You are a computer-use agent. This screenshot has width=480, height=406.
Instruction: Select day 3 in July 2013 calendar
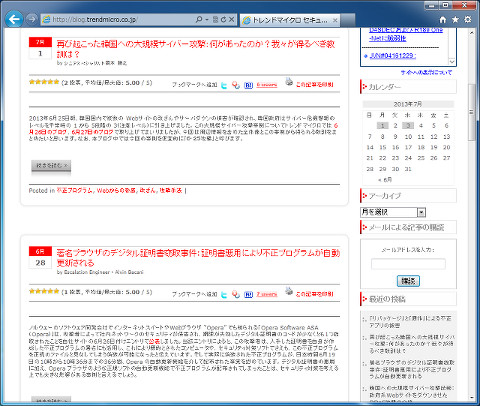tap(408, 126)
